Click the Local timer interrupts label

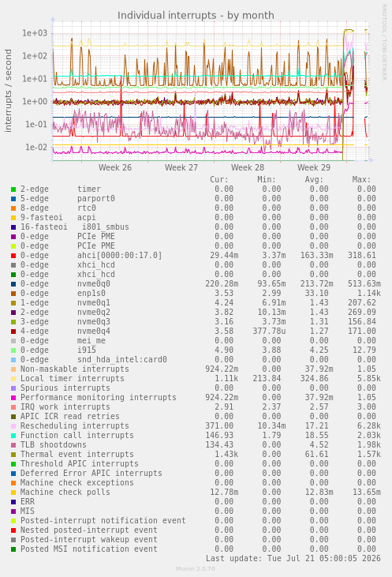[x=73, y=379]
